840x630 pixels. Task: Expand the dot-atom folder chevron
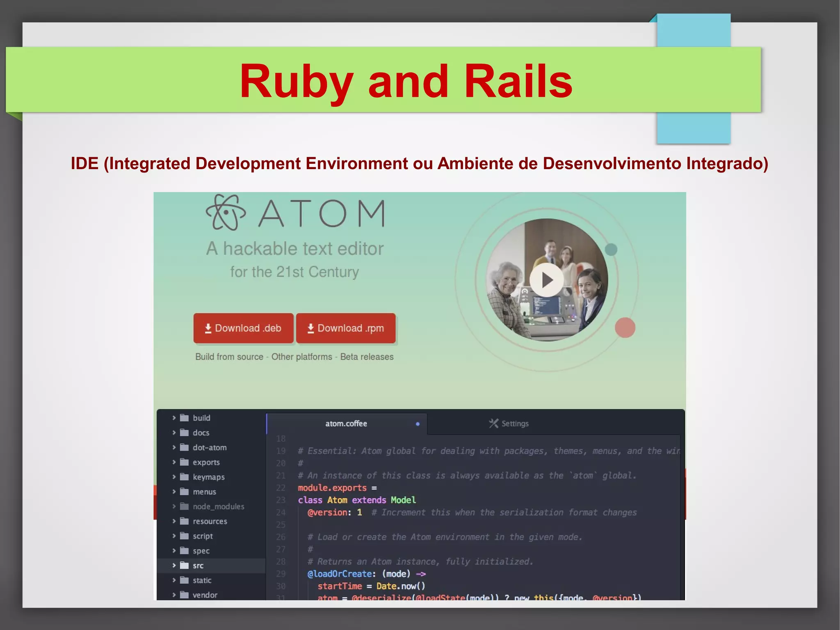174,447
